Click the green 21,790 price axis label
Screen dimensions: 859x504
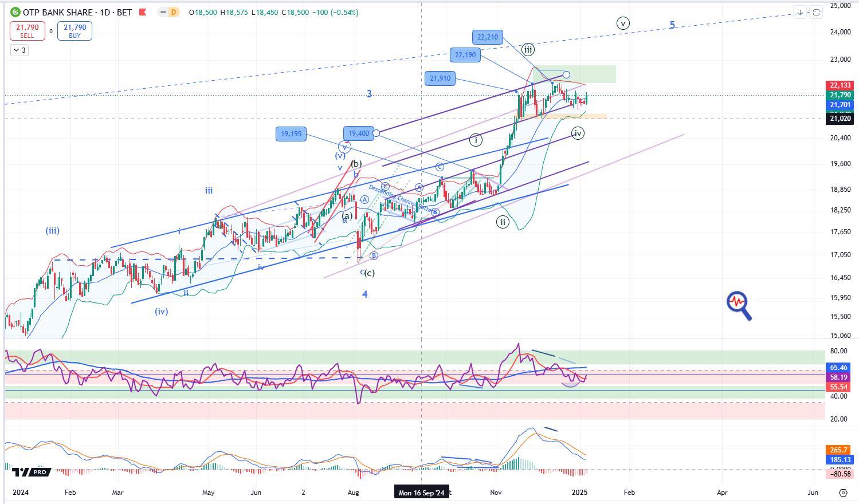840,95
